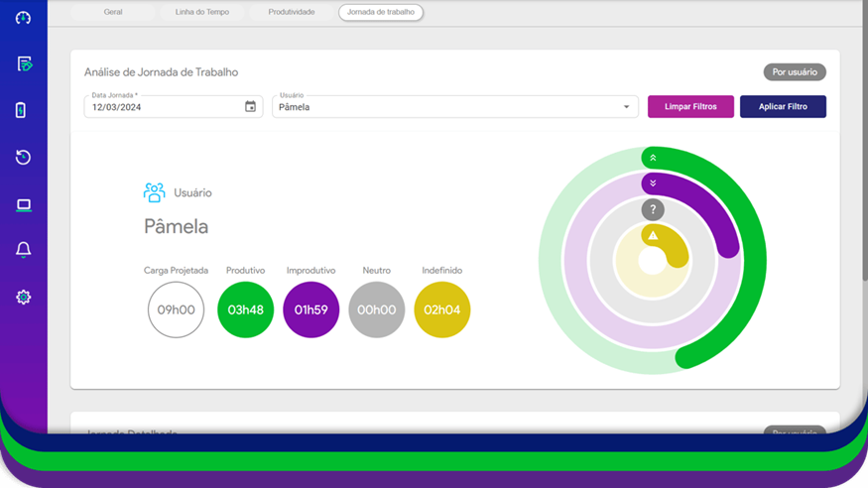Open settings gear icon in sidebar
Screen dimensions: 868x488
pos(24,297)
